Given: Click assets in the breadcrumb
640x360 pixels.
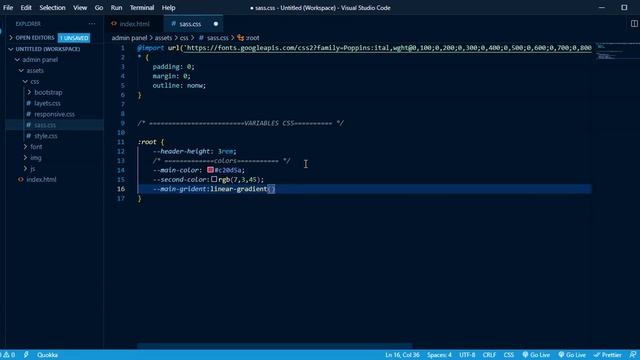Looking at the screenshot, I should [163, 38].
